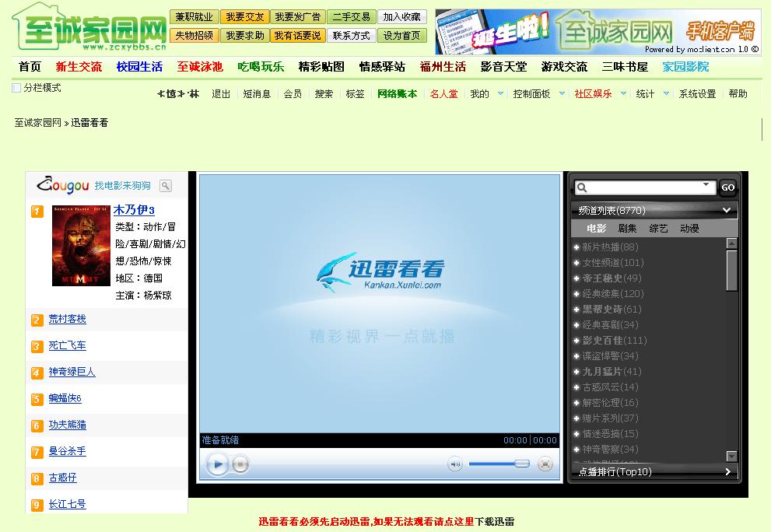Go to 首页 in the main navigation
The height and width of the screenshot is (532, 771).
(30, 67)
